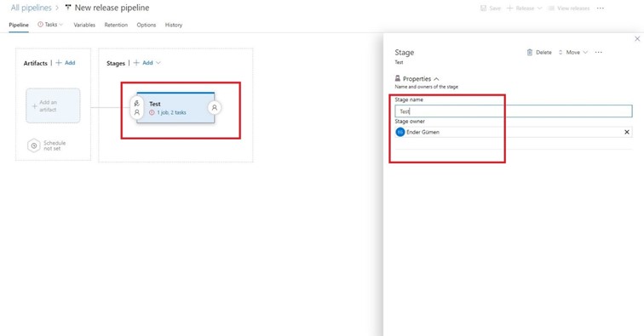Open pre-deployment conditions icon on Test stage
The width and height of the screenshot is (644, 336).
[x=137, y=108]
